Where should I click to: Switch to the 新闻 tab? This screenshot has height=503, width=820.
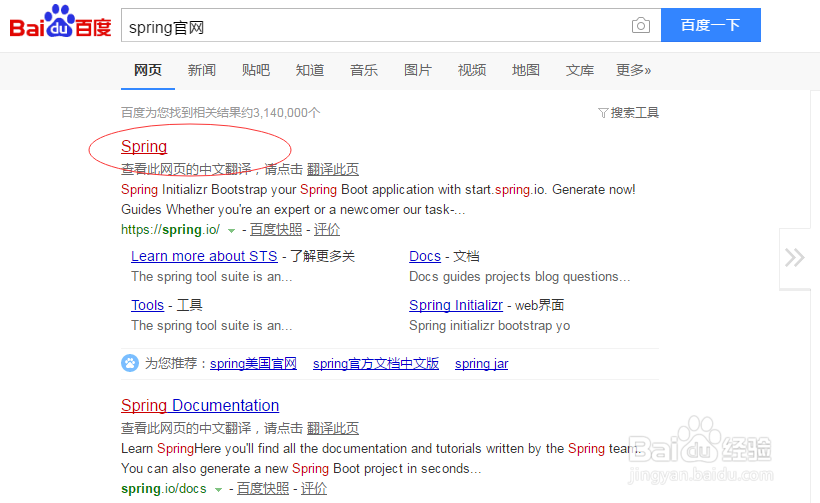coord(201,70)
